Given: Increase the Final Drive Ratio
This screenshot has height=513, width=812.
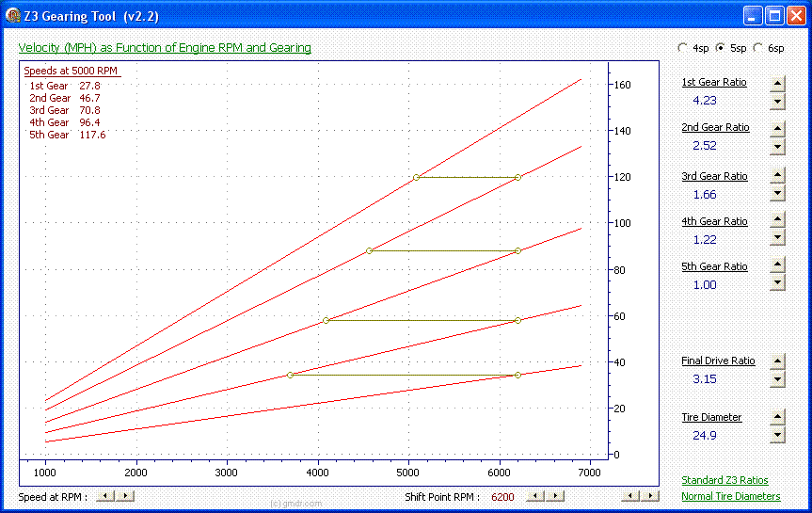Looking at the screenshot, I should pyautogui.click(x=777, y=361).
